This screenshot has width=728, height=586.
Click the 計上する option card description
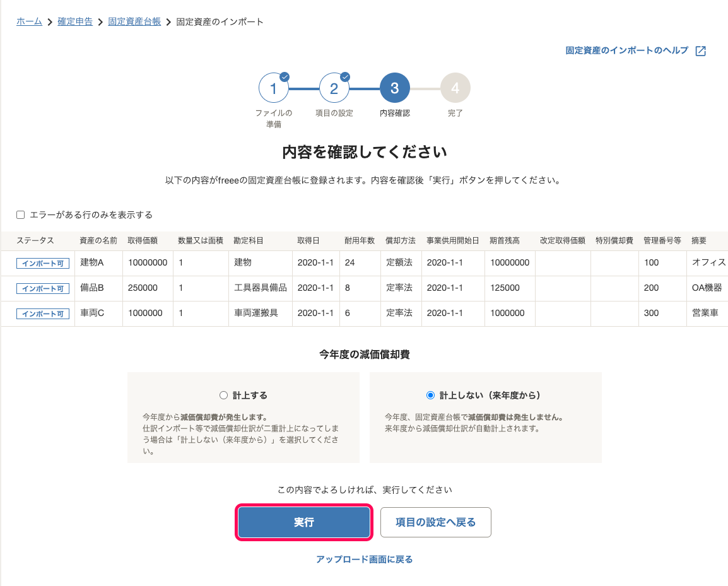click(x=240, y=434)
